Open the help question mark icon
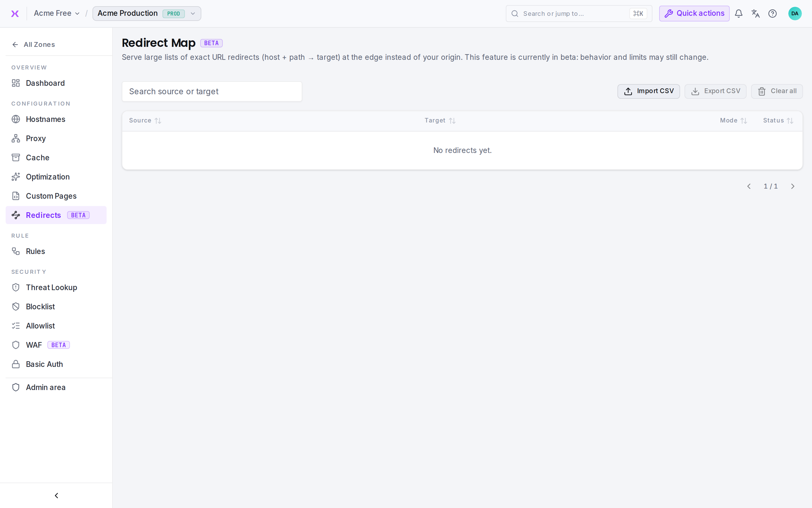 [773, 14]
